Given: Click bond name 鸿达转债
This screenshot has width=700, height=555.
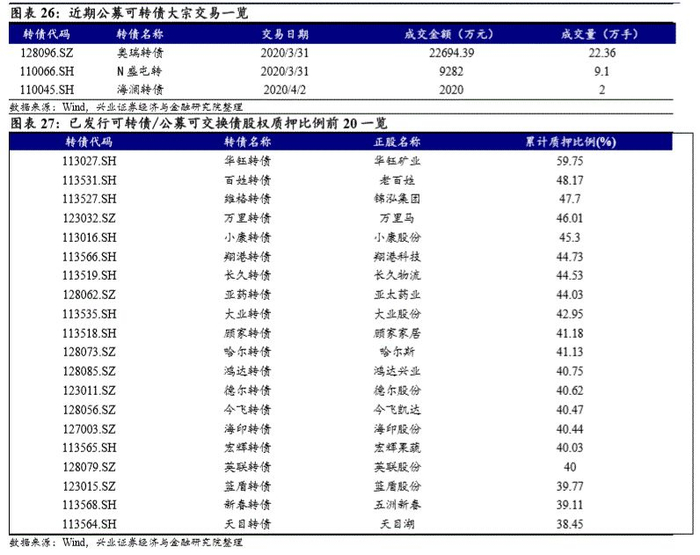Looking at the screenshot, I should pos(247,371).
